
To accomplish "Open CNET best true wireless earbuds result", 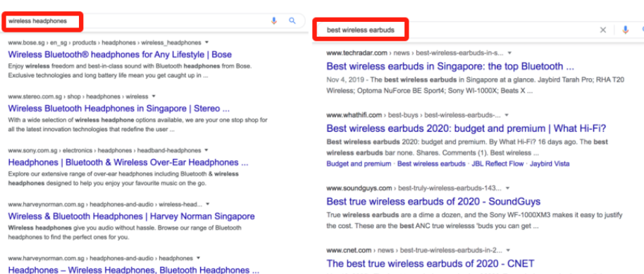I will [431, 263].
